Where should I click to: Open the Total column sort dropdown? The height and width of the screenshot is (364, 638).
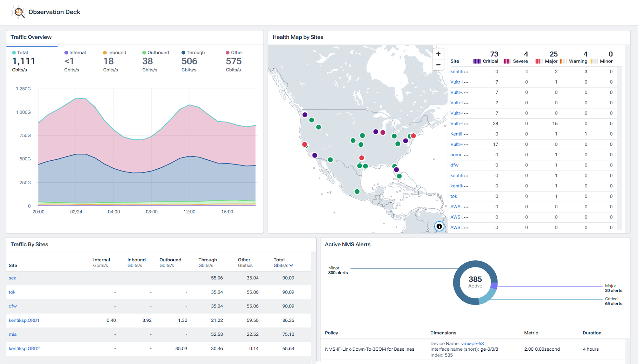pos(292,265)
